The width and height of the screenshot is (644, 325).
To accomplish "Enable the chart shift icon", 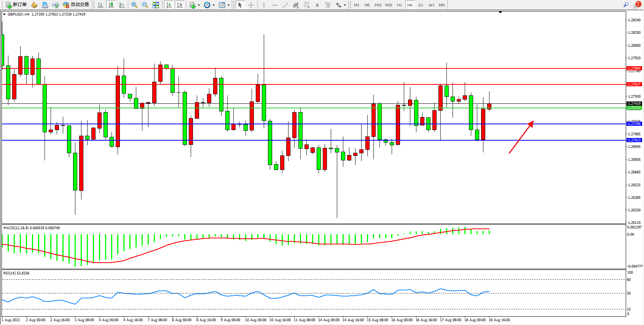I will (x=180, y=5).
